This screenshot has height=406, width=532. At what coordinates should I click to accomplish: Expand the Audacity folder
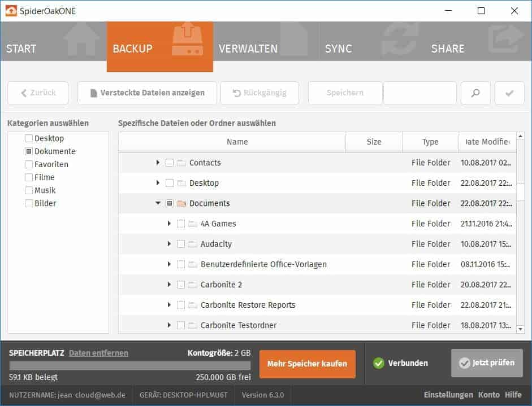coord(169,244)
